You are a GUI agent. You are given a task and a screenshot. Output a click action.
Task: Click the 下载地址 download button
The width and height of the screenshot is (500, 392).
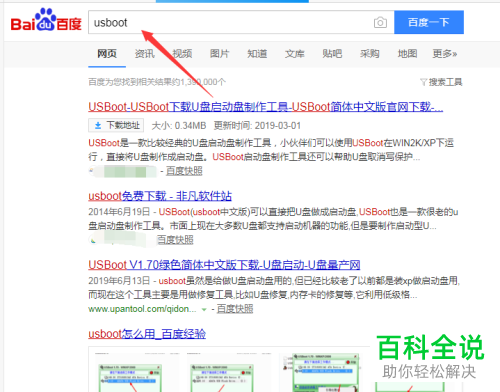click(x=116, y=126)
